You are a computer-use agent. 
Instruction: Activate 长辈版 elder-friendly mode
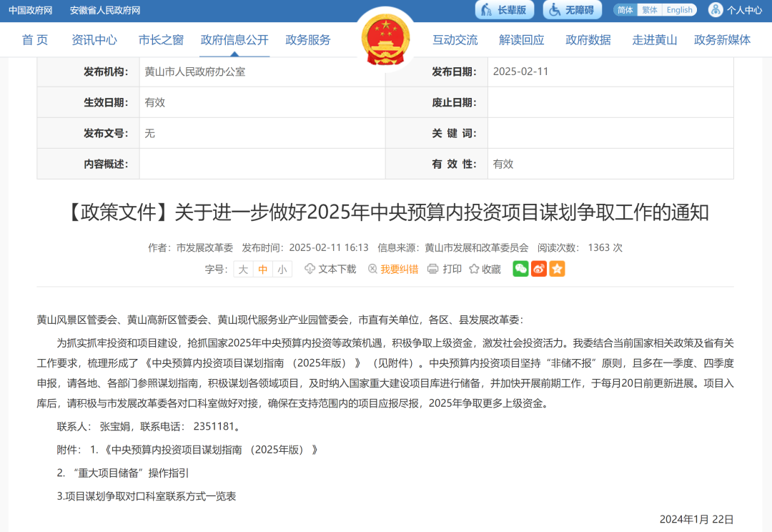(504, 9)
